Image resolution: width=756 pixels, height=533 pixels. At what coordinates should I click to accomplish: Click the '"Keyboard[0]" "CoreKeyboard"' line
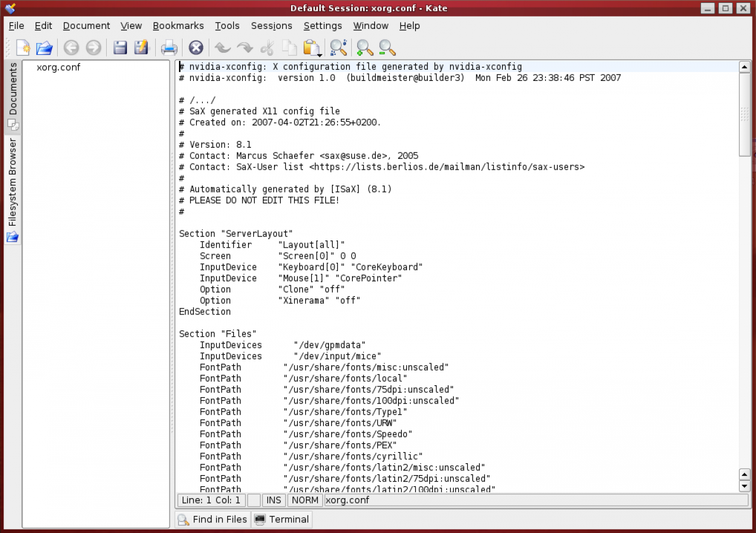(311, 267)
